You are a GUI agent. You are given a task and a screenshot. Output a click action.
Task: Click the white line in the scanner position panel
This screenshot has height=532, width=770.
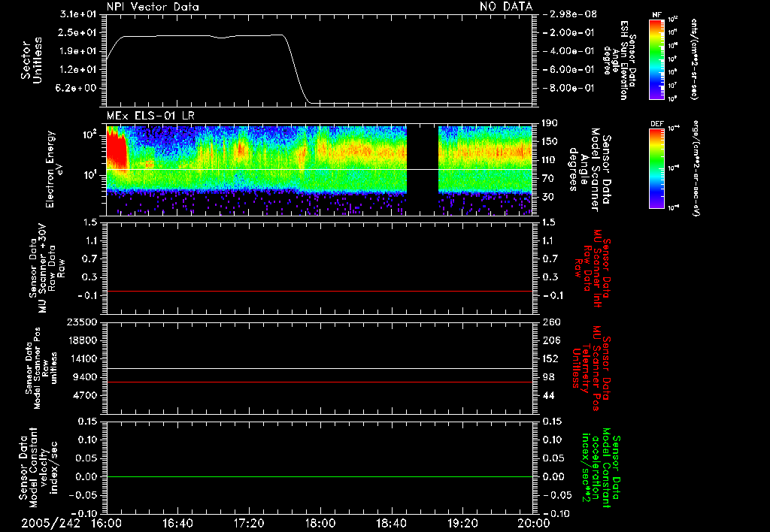pos(319,369)
